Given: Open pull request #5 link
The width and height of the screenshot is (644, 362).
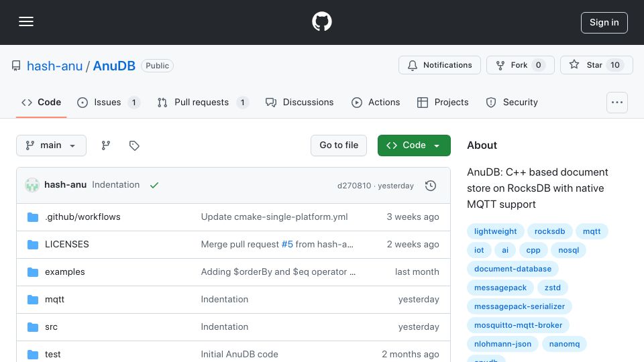Looking at the screenshot, I should pyautogui.click(x=287, y=244).
